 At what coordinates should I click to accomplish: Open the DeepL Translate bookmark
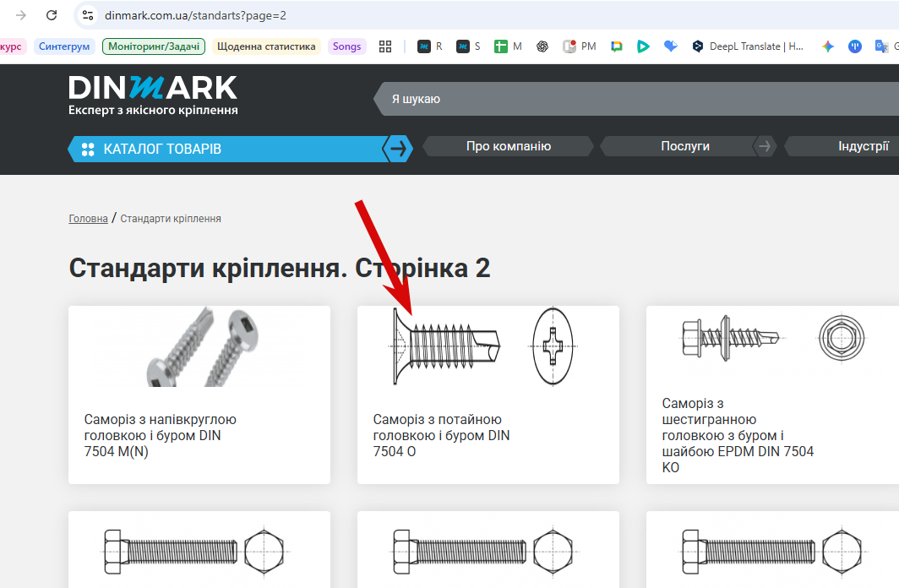pyautogui.click(x=748, y=46)
